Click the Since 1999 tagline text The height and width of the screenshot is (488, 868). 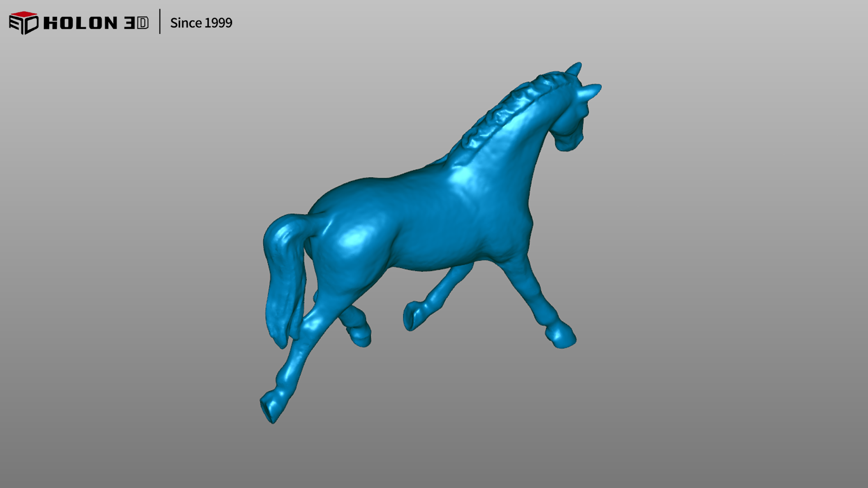[201, 23]
